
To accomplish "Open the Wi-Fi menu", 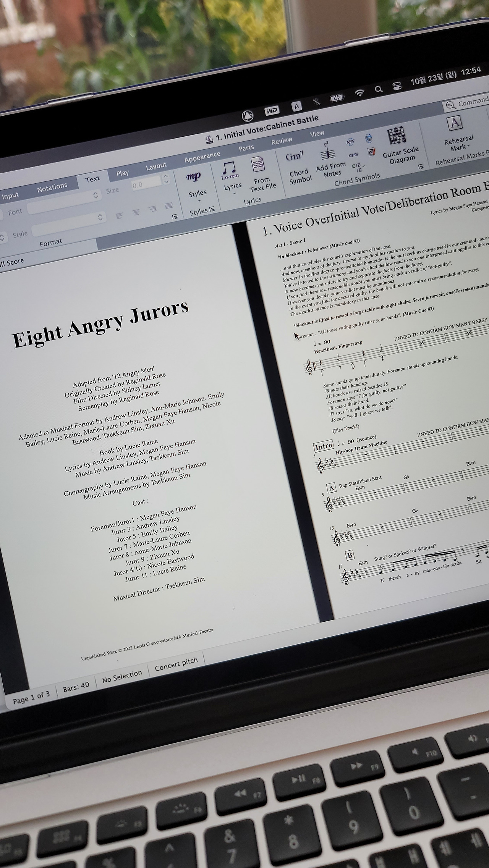I will point(359,92).
